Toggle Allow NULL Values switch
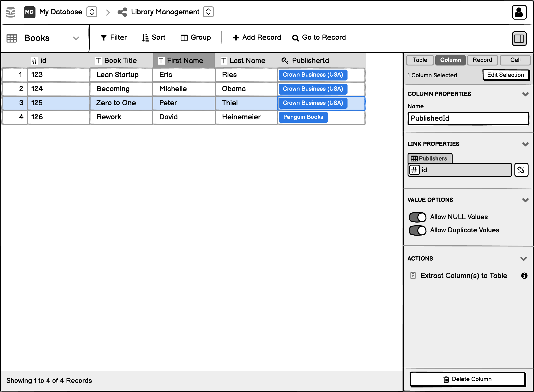The image size is (534, 392). pyautogui.click(x=418, y=217)
